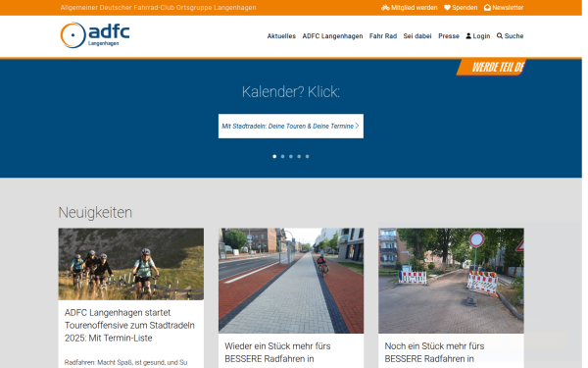The image size is (588, 368).
Task: Select the first carousel dot
Action: (x=274, y=157)
